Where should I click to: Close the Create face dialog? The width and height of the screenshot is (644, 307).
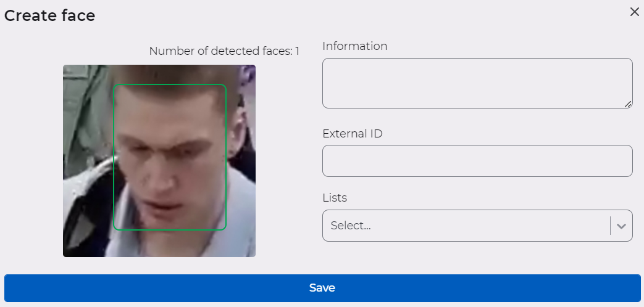pyautogui.click(x=634, y=12)
